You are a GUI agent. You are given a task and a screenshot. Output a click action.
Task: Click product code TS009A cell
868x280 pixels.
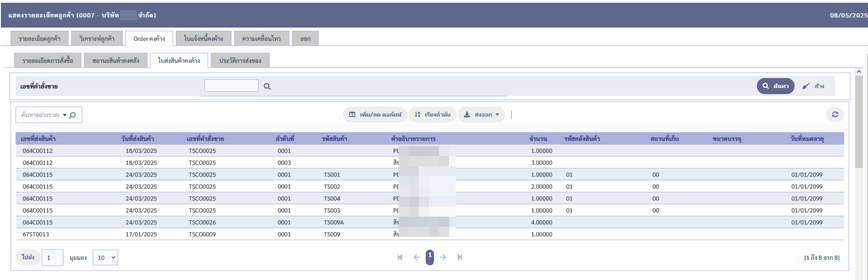point(334,222)
